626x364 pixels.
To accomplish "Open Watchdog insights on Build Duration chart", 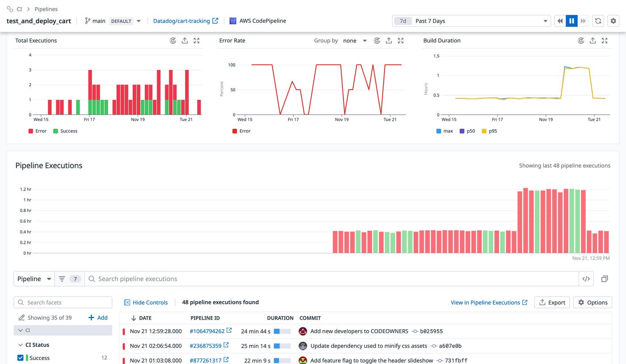I will coord(581,40).
